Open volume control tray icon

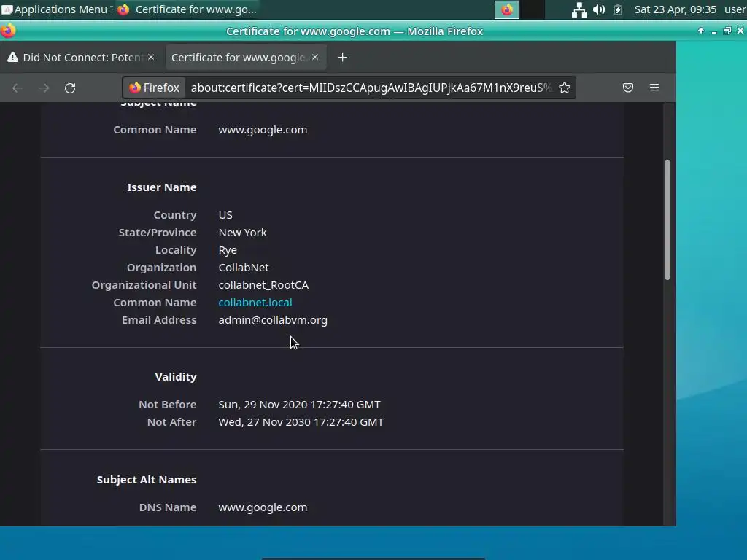tap(599, 9)
